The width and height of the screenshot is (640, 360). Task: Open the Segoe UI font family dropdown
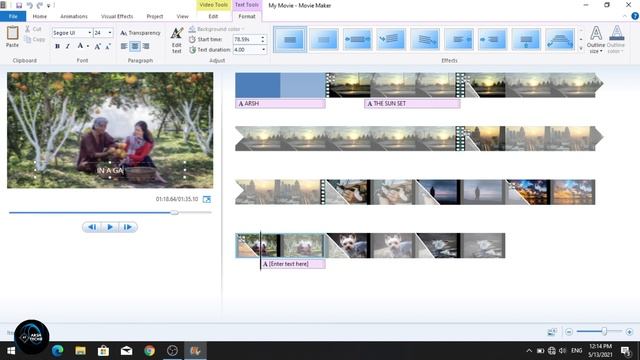pos(89,33)
